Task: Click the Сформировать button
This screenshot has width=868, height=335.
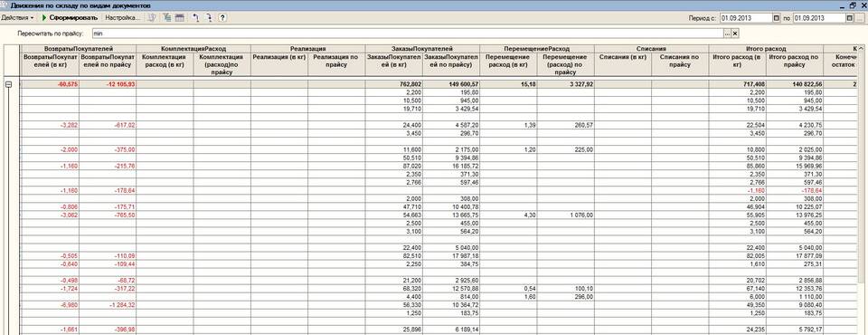Action: (70, 18)
